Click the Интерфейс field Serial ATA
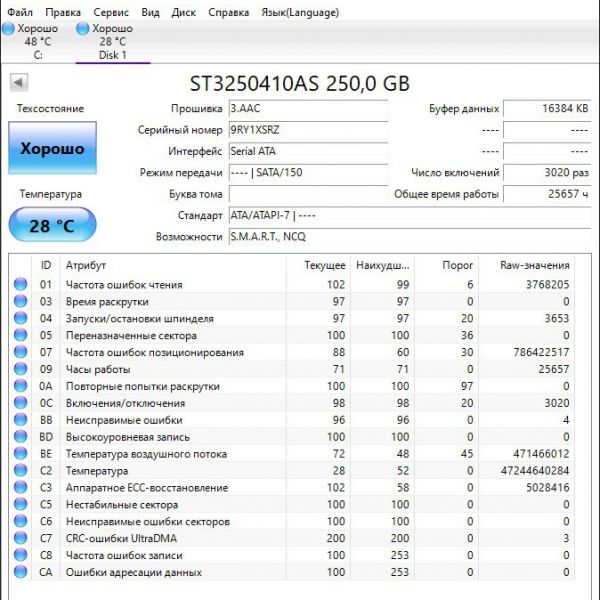The width and height of the screenshot is (600, 600). pos(308,152)
